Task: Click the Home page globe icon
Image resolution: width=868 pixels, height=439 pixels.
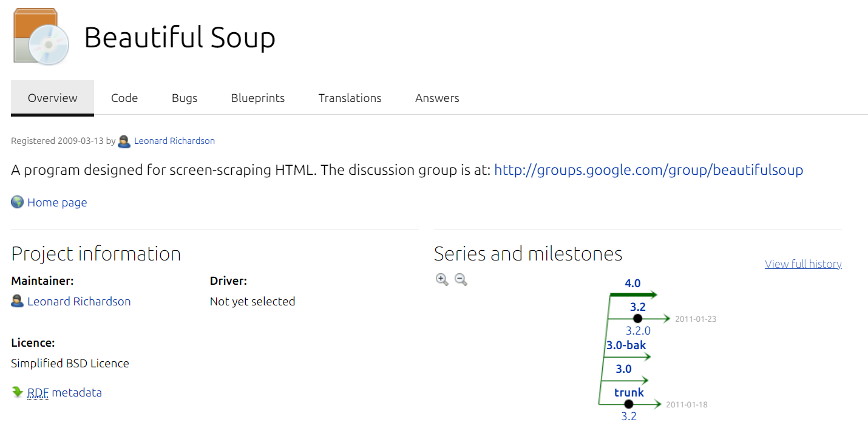Action: point(16,202)
